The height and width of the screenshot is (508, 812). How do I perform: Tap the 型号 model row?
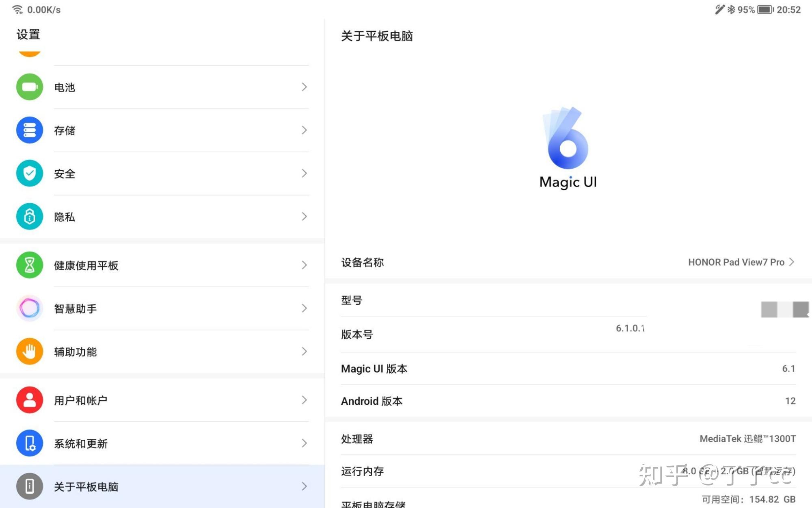pos(568,300)
